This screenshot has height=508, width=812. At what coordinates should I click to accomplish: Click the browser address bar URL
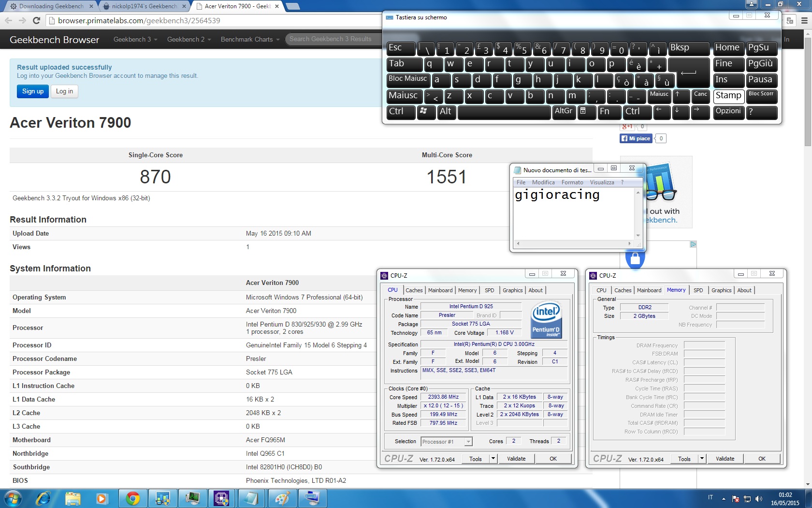(139, 20)
